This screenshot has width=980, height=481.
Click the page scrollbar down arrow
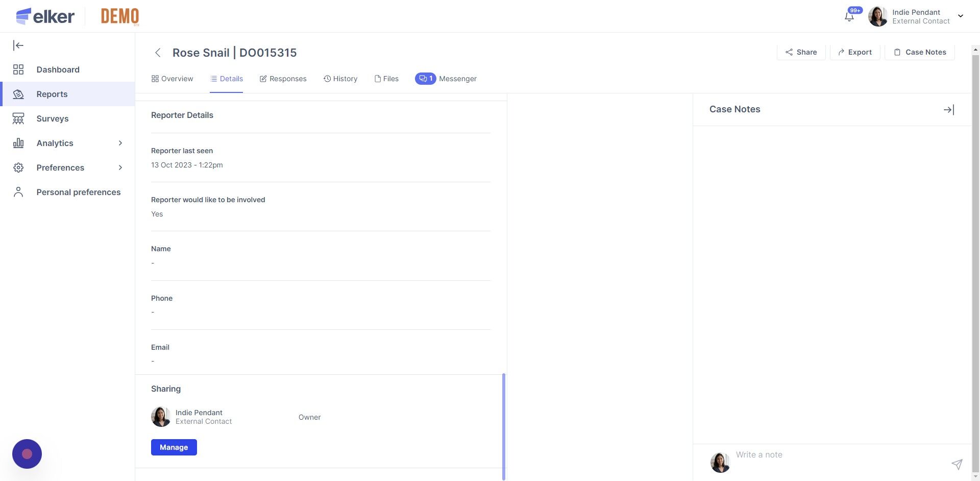click(975, 477)
